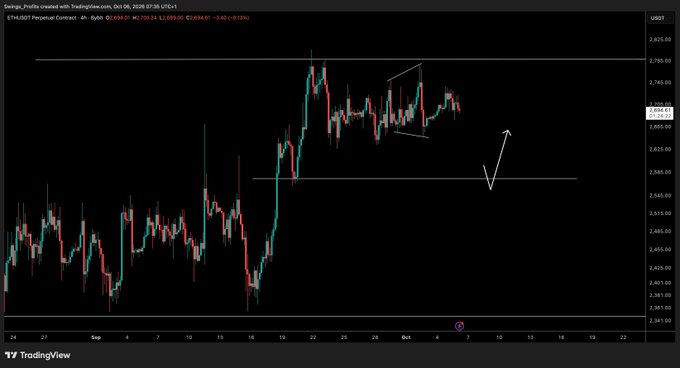The width and height of the screenshot is (680, 368).
Task: Click the high value H2,705.24
Action: (x=144, y=18)
